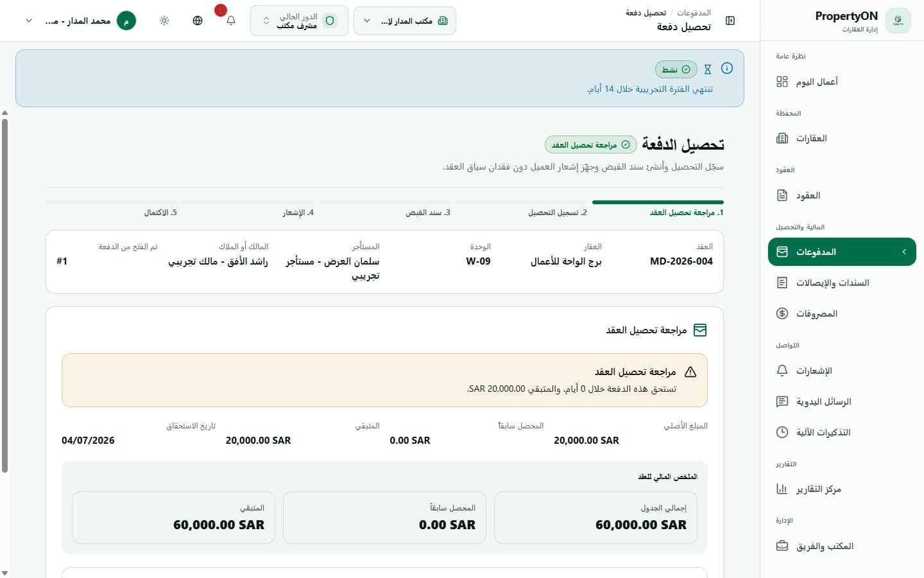Click the scrollbar up arrow
Screen dimensions: 924x578
5,113
